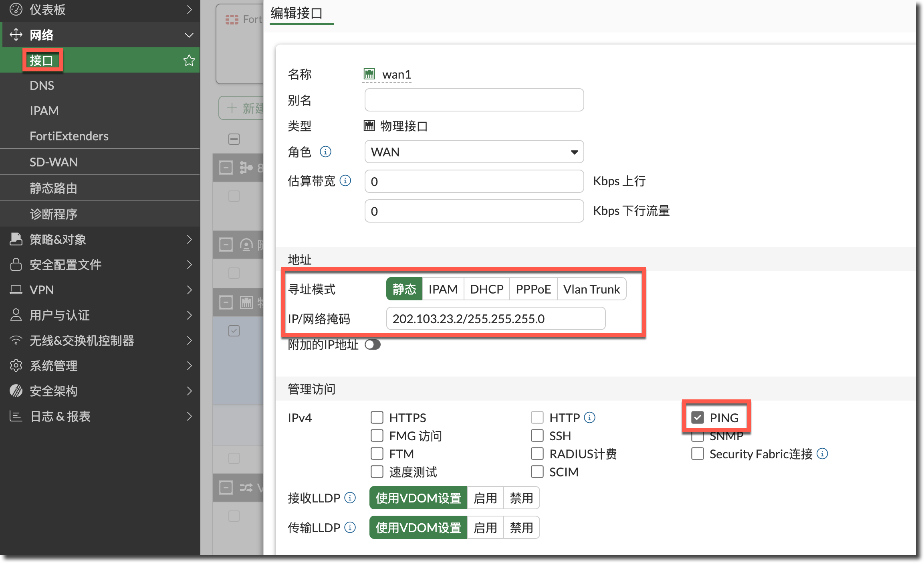Expand the VPN menu

(189, 290)
